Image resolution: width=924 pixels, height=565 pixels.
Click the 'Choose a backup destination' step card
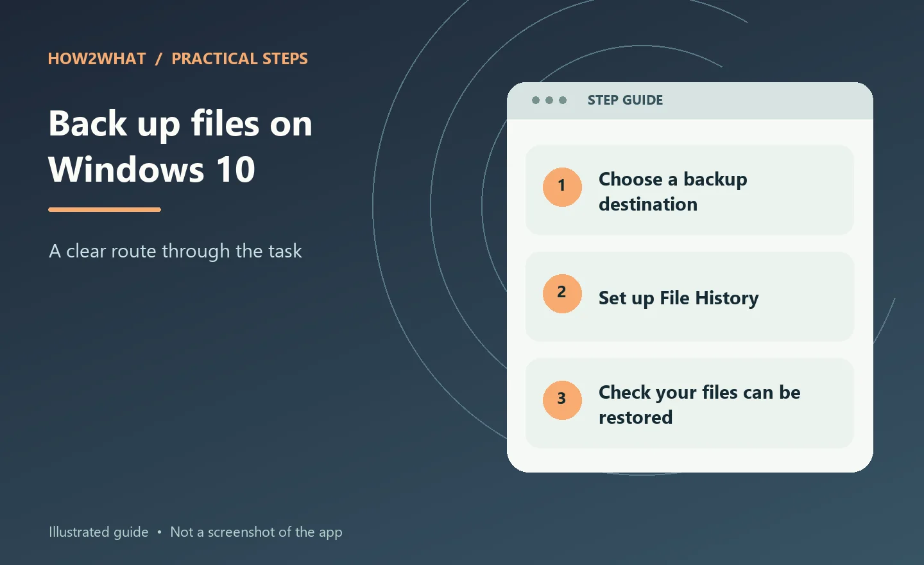point(690,190)
